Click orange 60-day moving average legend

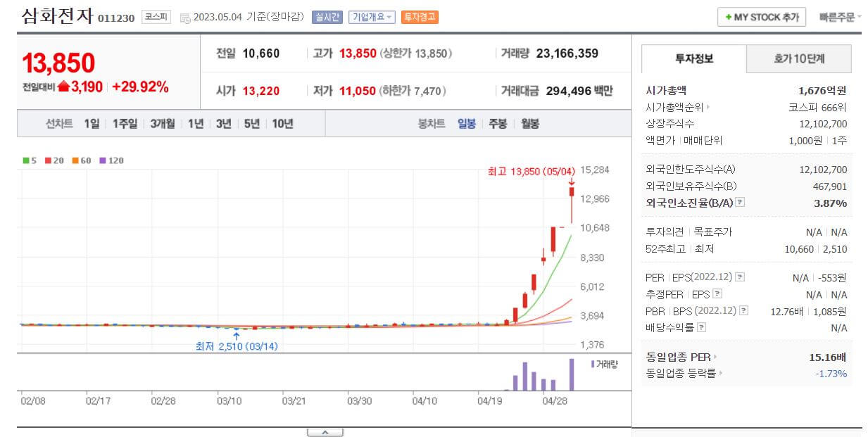tap(81, 160)
